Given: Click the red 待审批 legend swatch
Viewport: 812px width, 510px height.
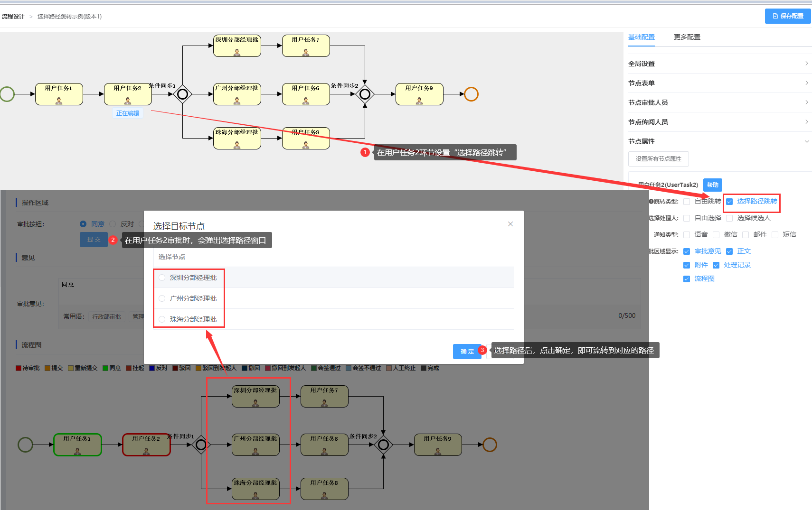Looking at the screenshot, I should 19,368.
